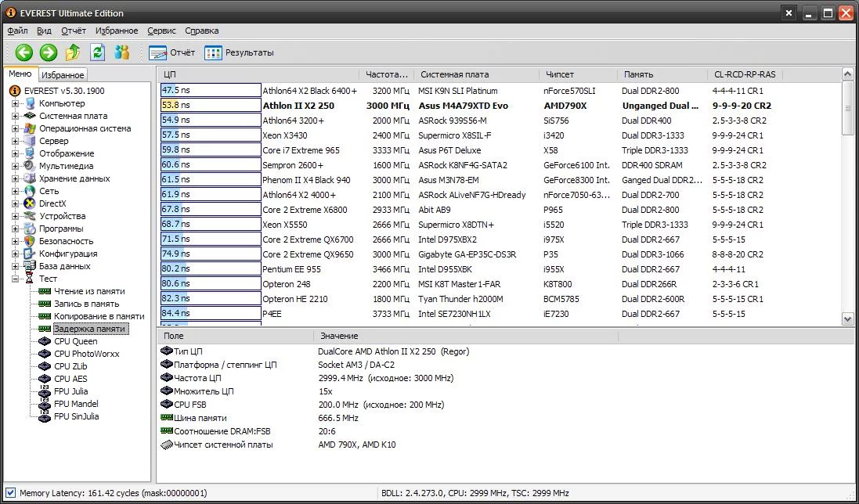Open the Сервис menu
The width and height of the screenshot is (859, 504).
pyautogui.click(x=161, y=31)
